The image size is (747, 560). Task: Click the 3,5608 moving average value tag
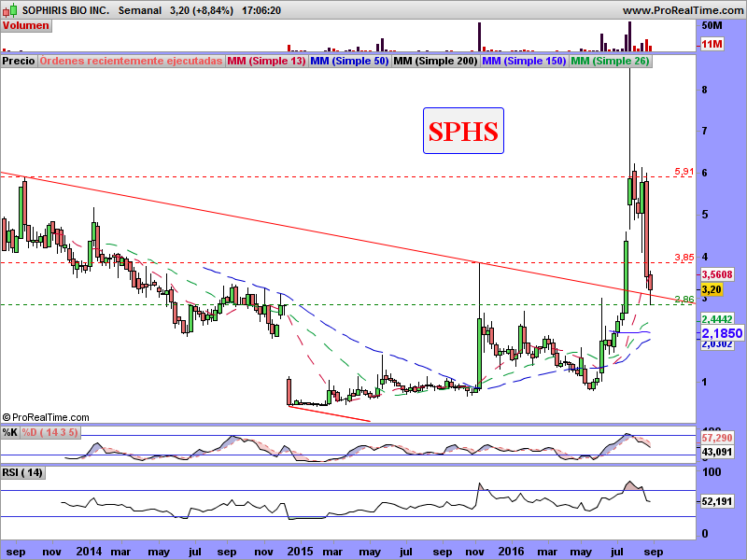(x=717, y=274)
